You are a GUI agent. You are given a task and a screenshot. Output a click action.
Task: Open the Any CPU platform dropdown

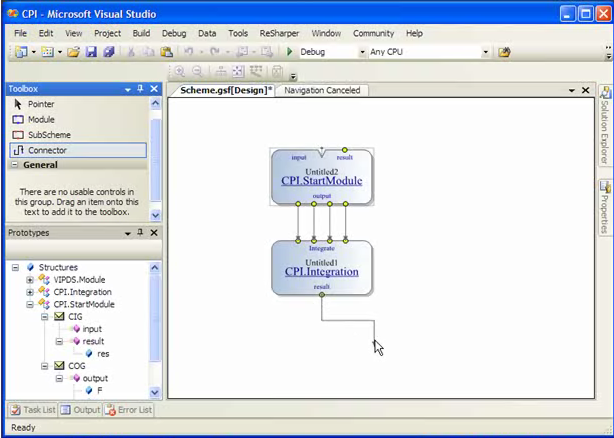[x=486, y=52]
